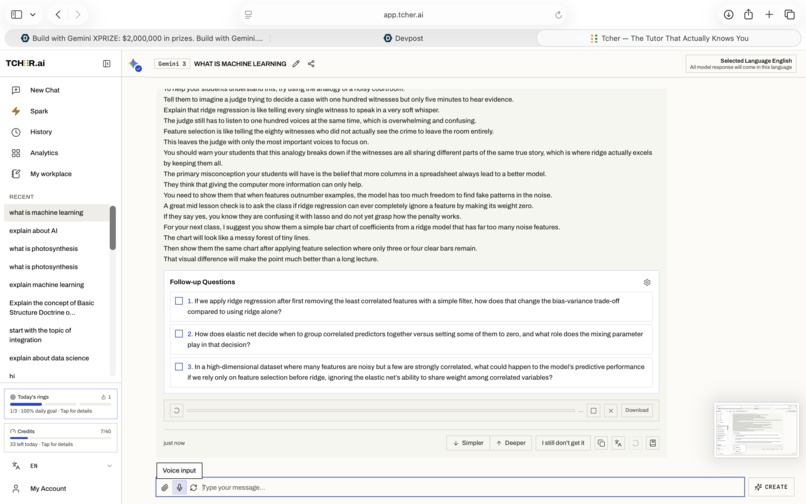Viewport: 806px width, 504px height.
Task: Go back with the Safari back arrow
Action: (x=58, y=14)
